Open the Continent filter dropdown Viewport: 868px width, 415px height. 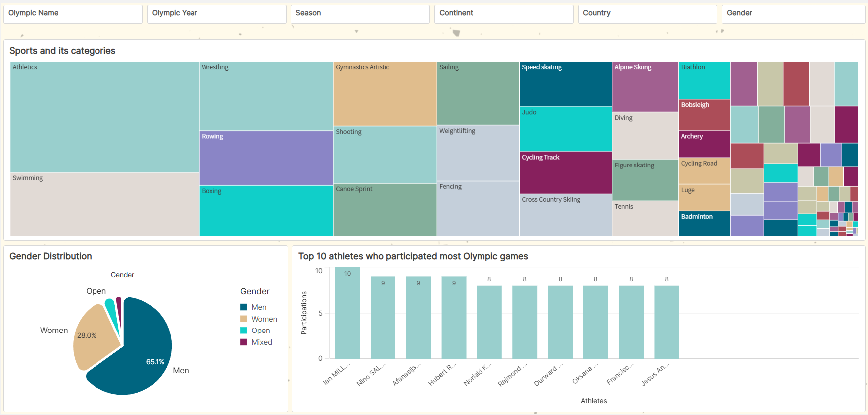503,13
